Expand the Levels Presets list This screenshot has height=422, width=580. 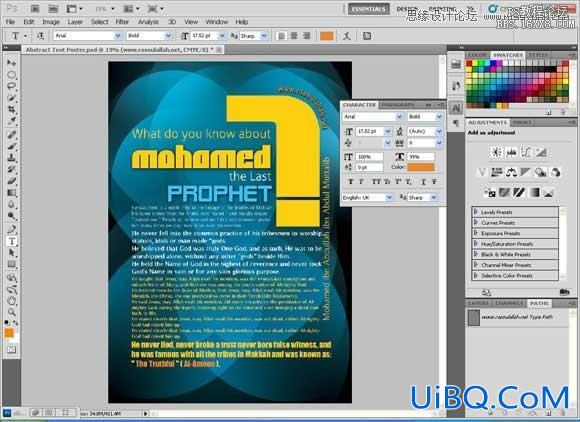(x=476, y=212)
